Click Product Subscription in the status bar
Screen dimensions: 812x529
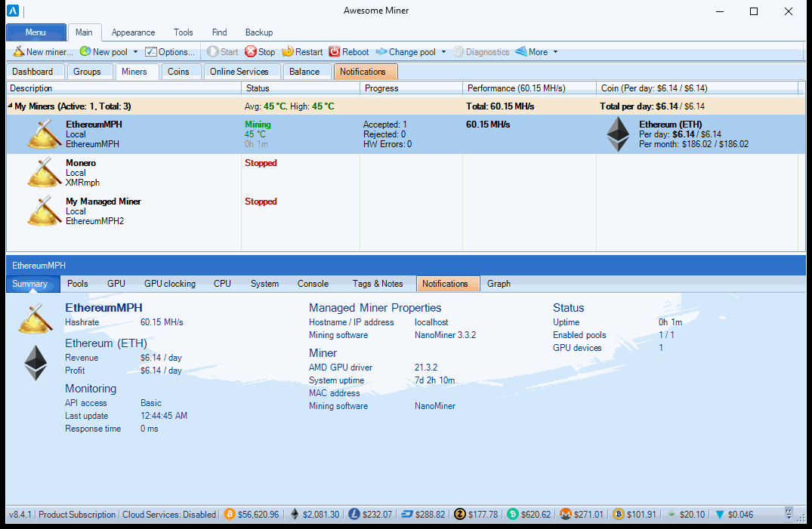point(77,515)
